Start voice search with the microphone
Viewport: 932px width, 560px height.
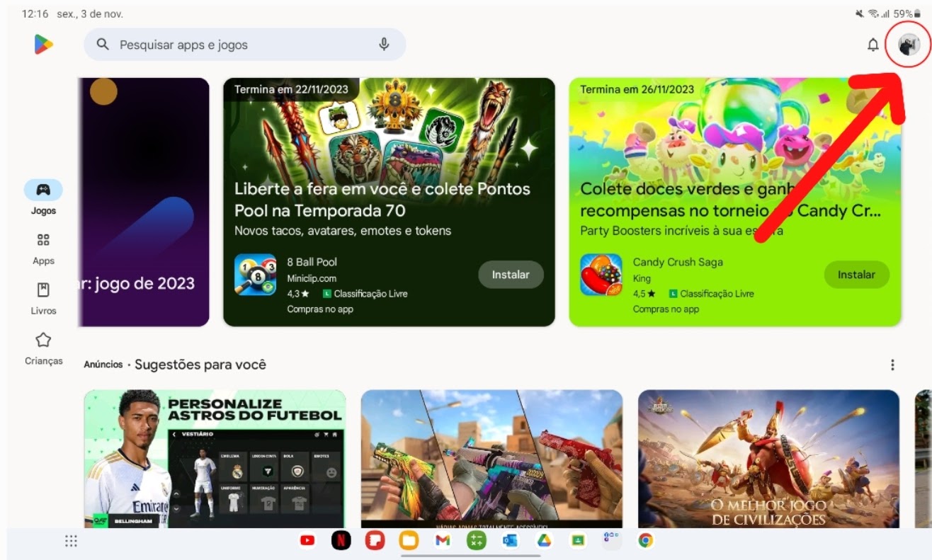click(384, 45)
